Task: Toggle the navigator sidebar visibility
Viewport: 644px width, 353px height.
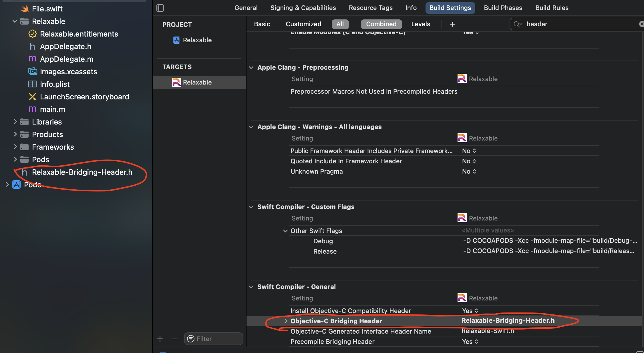Action: click(x=160, y=8)
